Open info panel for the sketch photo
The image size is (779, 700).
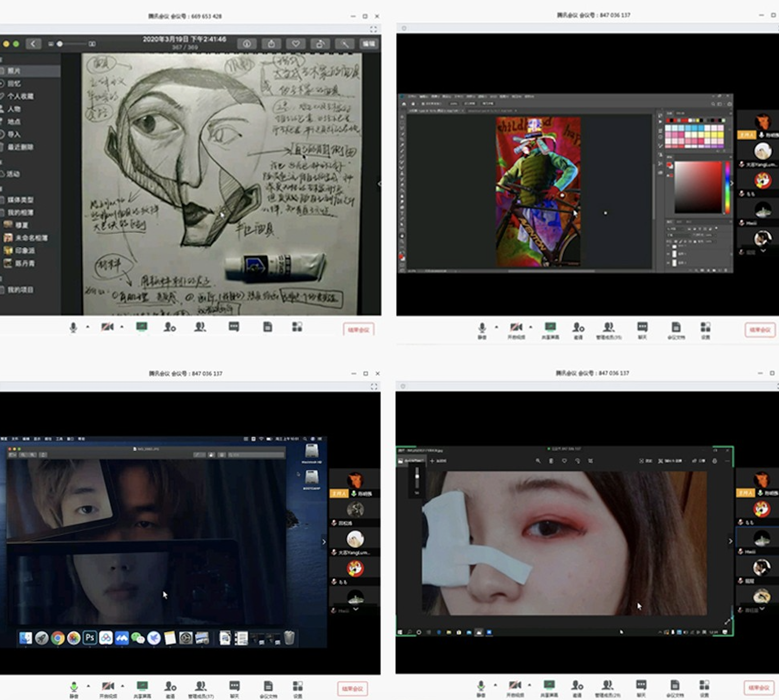(247, 44)
